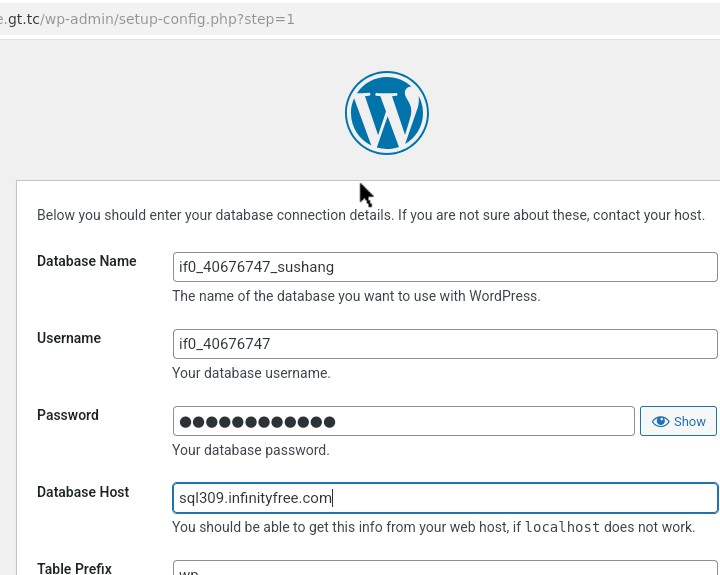Viewport: 720px width, 575px height.
Task: Click the database name description text
Action: (x=356, y=296)
